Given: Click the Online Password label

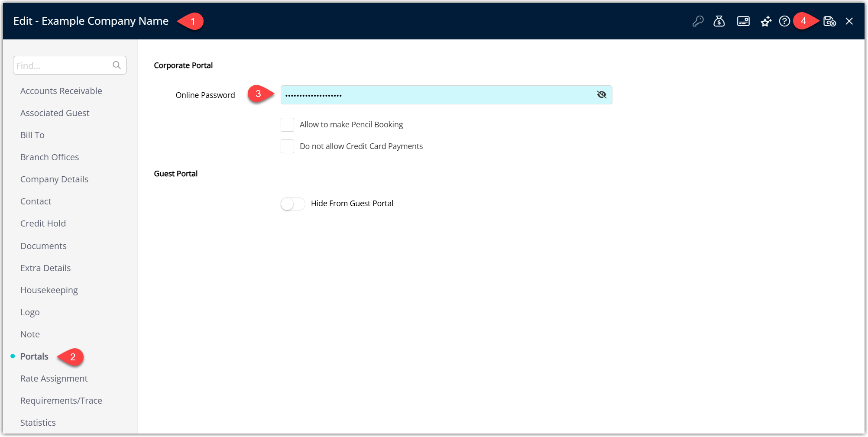Looking at the screenshot, I should coord(205,95).
